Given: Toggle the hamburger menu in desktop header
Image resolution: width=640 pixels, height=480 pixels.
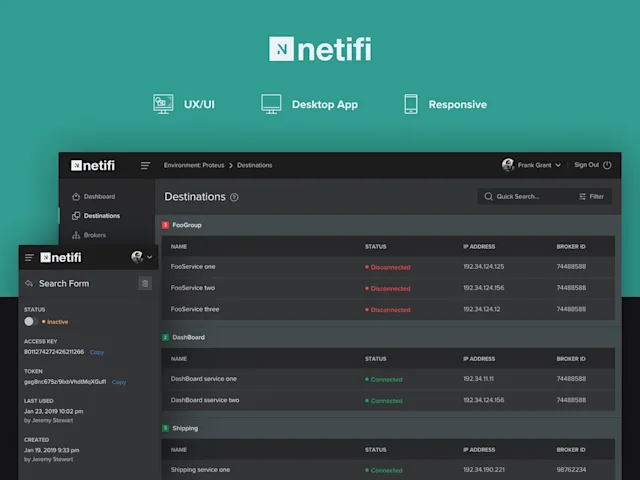Looking at the screenshot, I should (145, 165).
